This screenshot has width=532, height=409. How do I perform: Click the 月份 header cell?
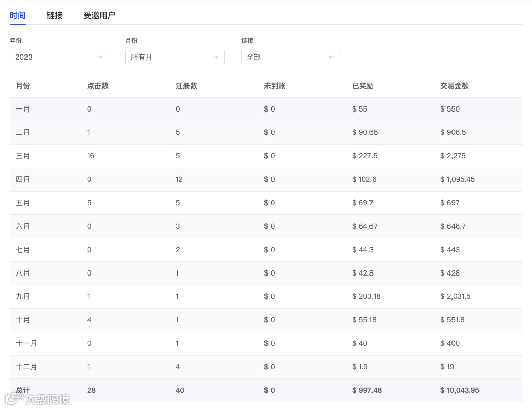(23, 86)
